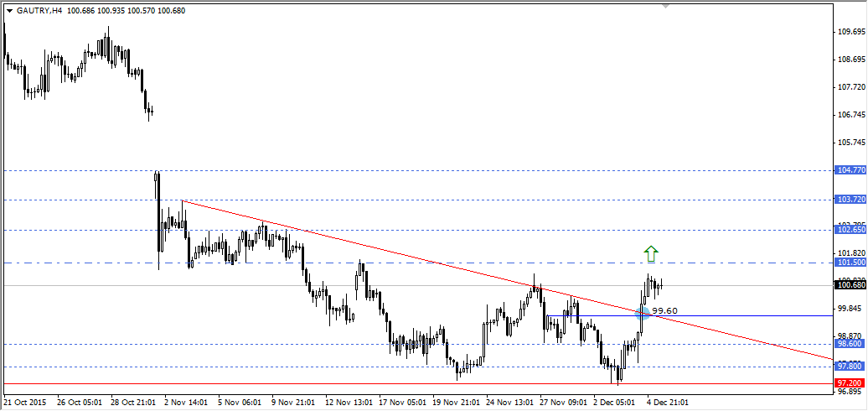Select the 103.720 price level tag
868x411 pixels.
850,200
